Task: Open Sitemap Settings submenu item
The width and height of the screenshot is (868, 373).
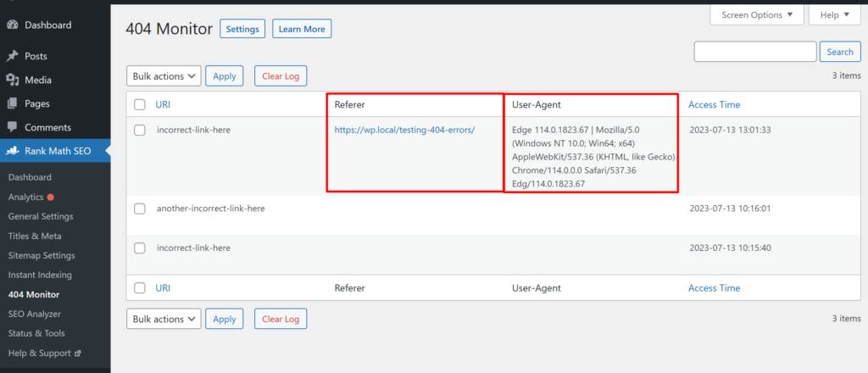Action: coord(42,256)
